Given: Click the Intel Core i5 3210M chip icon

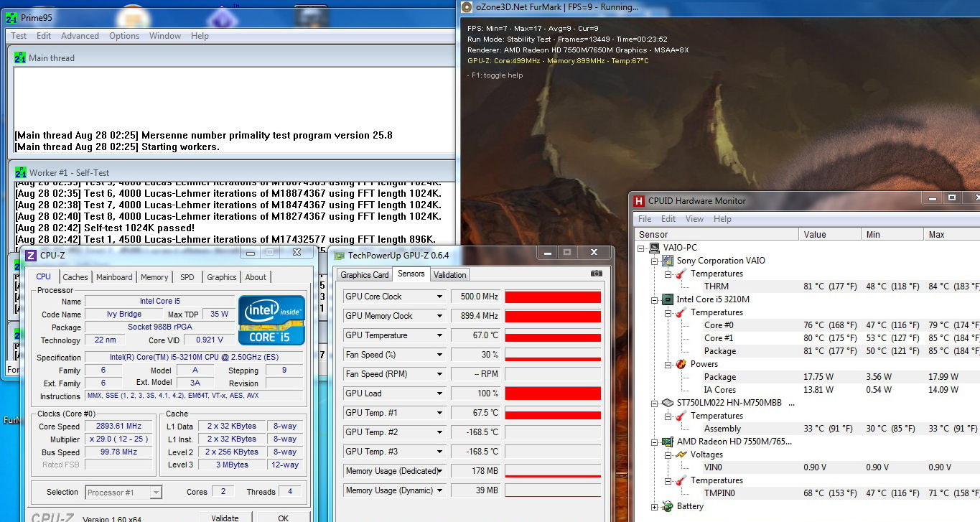Looking at the screenshot, I should [x=667, y=299].
